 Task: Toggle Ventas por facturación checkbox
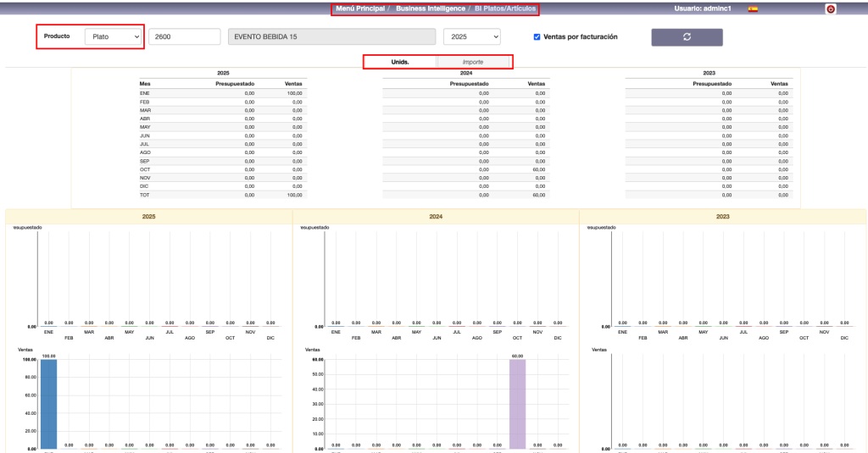pyautogui.click(x=537, y=37)
